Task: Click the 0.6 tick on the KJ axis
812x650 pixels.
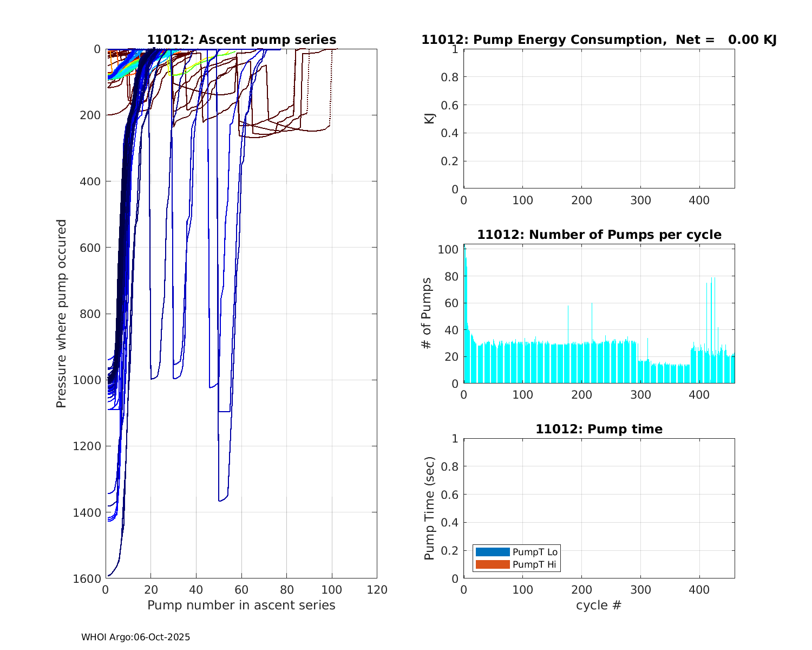Action: click(x=450, y=105)
